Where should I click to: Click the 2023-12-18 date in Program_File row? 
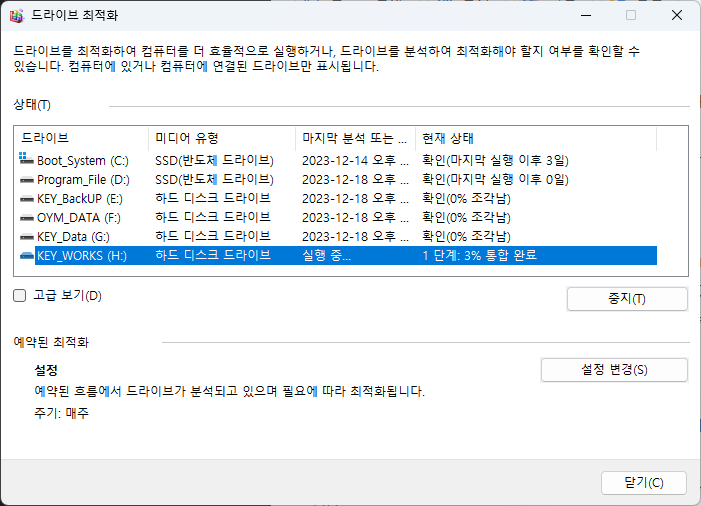pyautogui.click(x=355, y=180)
